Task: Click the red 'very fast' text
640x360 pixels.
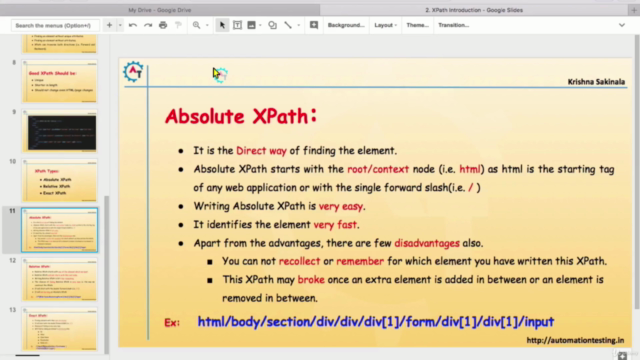Action: [x=335, y=225]
